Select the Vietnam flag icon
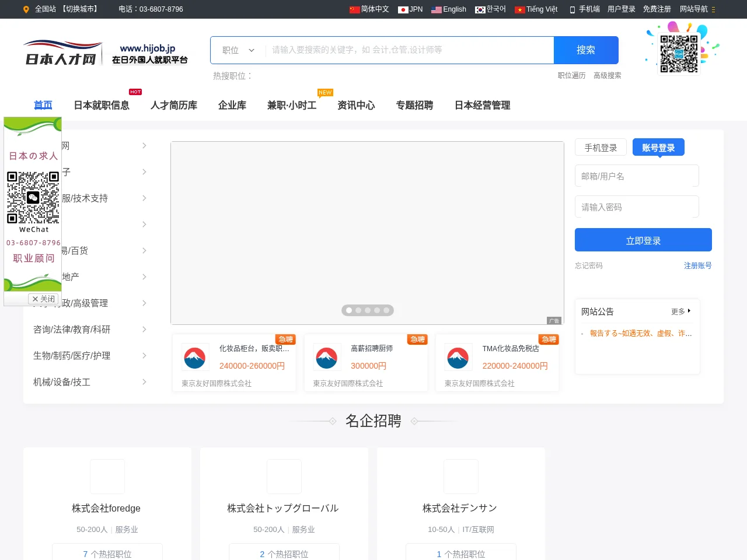The image size is (747, 560). [x=520, y=9]
